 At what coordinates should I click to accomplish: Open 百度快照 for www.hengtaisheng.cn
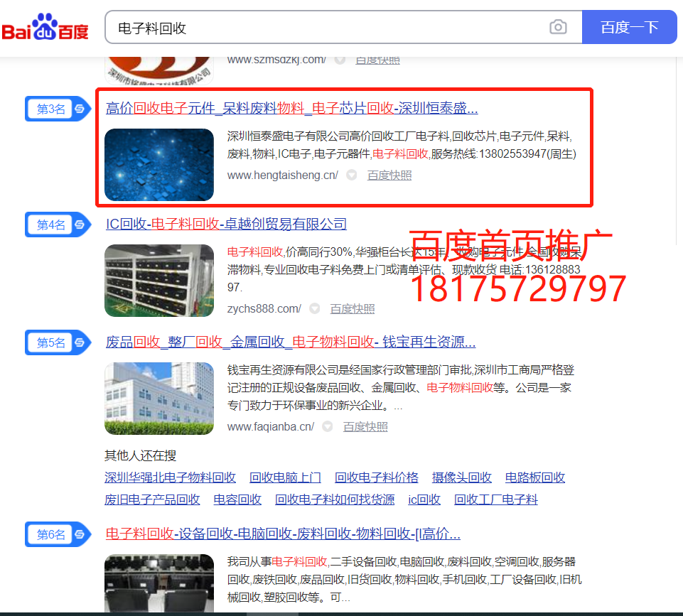(x=389, y=175)
